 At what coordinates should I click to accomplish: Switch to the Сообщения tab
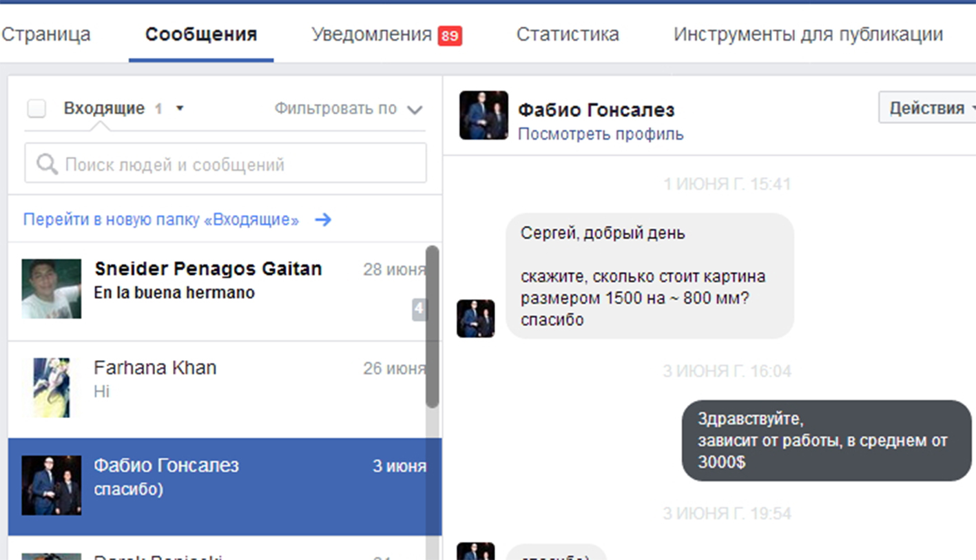click(x=201, y=34)
